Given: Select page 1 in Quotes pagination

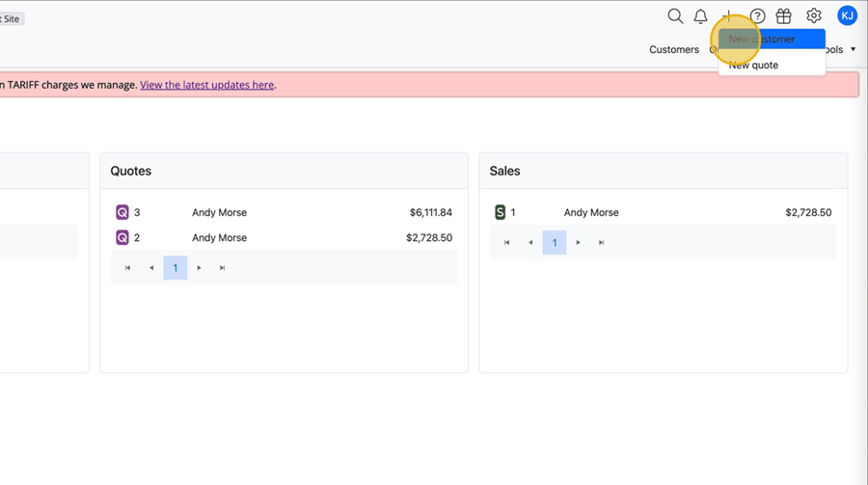Looking at the screenshot, I should click(x=175, y=268).
